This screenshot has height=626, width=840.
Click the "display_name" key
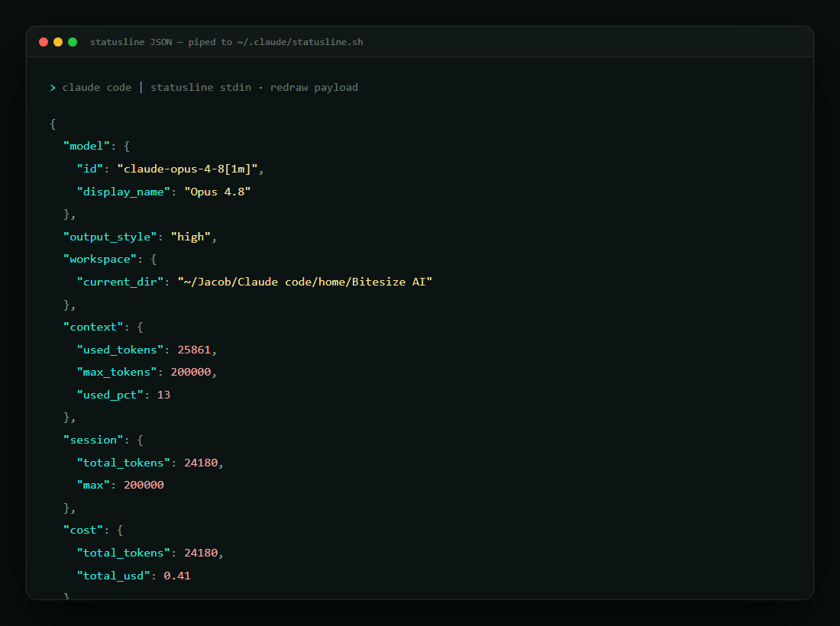pyautogui.click(x=123, y=192)
